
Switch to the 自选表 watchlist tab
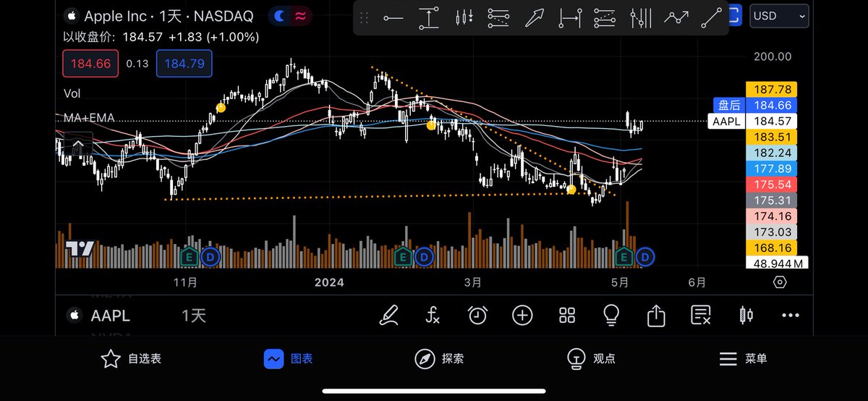[131, 358]
